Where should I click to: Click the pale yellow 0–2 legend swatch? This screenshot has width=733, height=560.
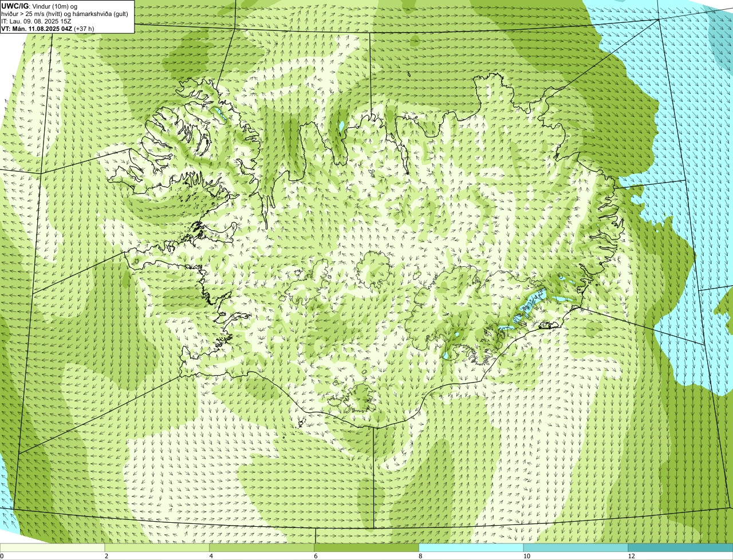[53, 548]
